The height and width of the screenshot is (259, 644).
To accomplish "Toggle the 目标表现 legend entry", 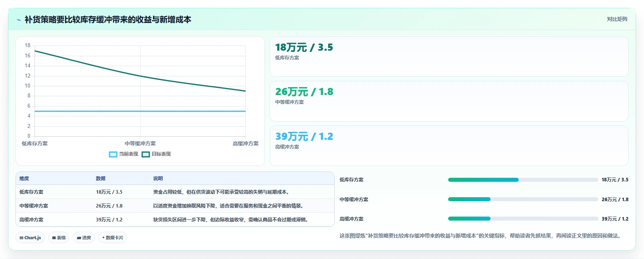I will [x=156, y=154].
